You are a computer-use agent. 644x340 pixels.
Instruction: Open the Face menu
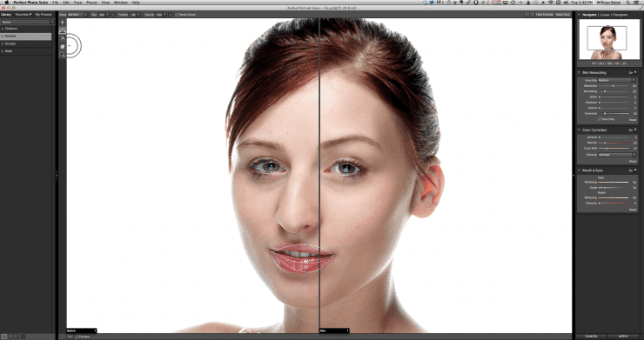pyautogui.click(x=78, y=3)
